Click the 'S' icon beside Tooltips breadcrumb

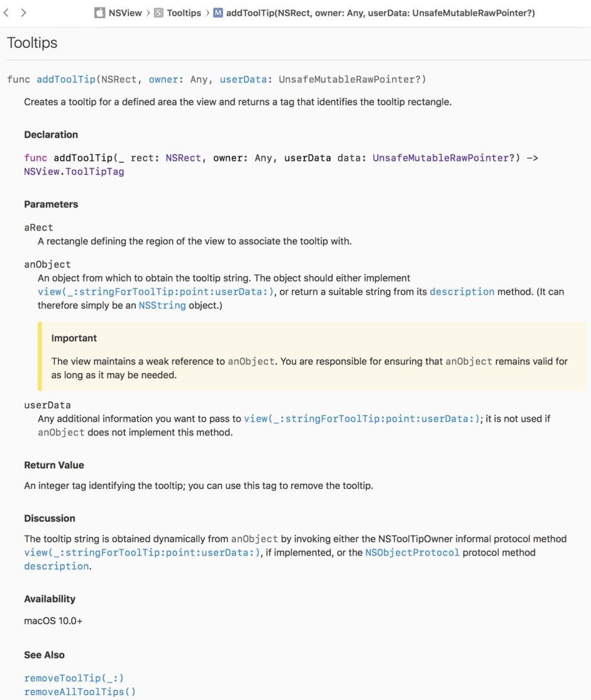click(x=159, y=13)
